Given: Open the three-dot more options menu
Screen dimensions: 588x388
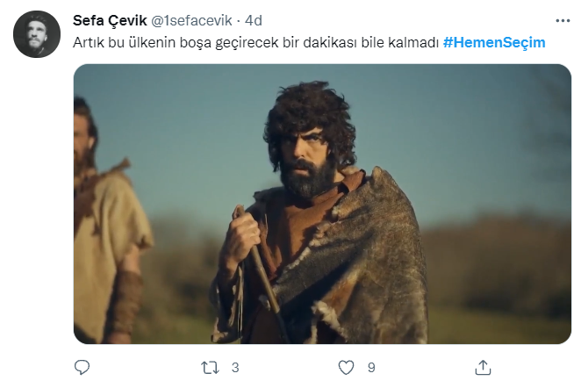Looking at the screenshot, I should (x=563, y=21).
